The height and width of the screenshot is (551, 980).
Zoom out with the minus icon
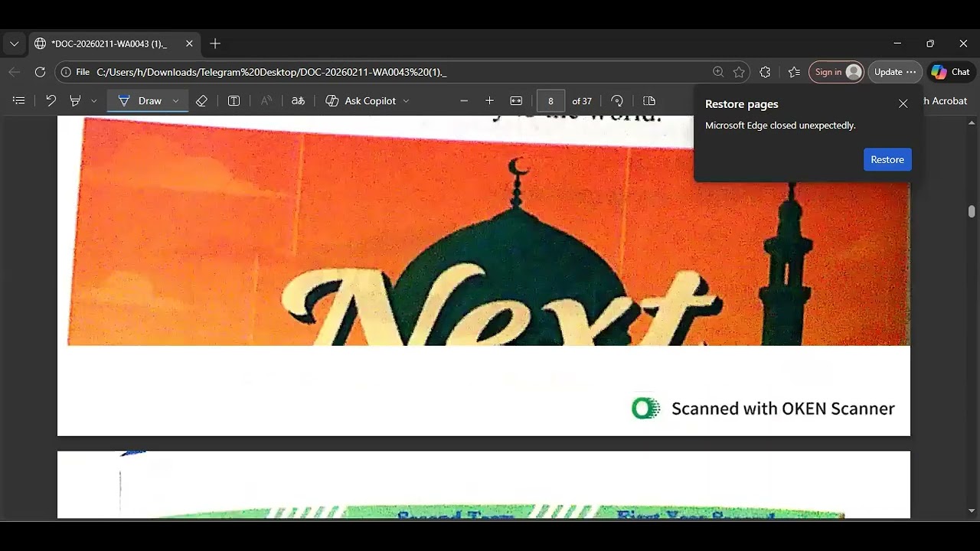(464, 101)
